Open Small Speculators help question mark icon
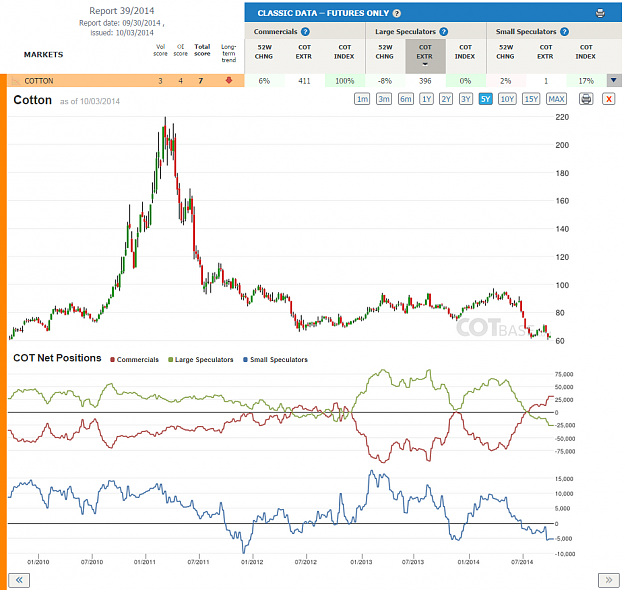 point(564,31)
